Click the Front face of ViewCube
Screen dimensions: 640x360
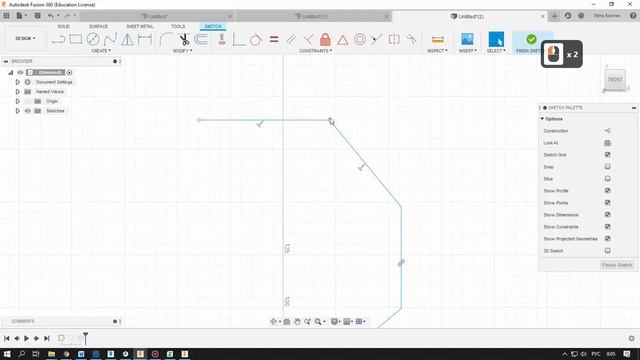(615, 80)
